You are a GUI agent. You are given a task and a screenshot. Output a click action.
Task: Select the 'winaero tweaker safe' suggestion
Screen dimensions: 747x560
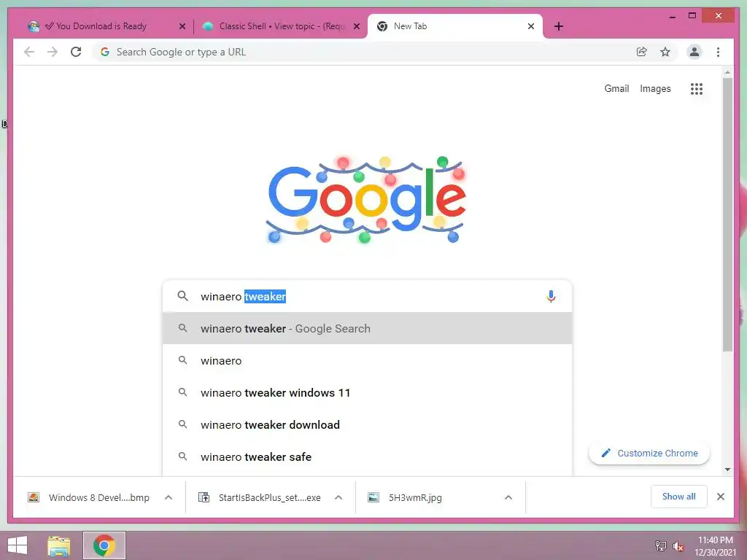pyautogui.click(x=367, y=456)
